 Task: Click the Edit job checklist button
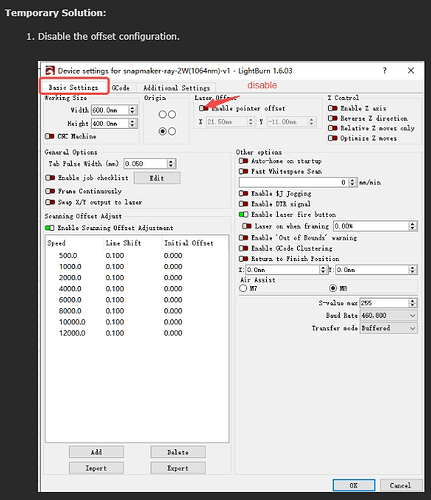157,178
